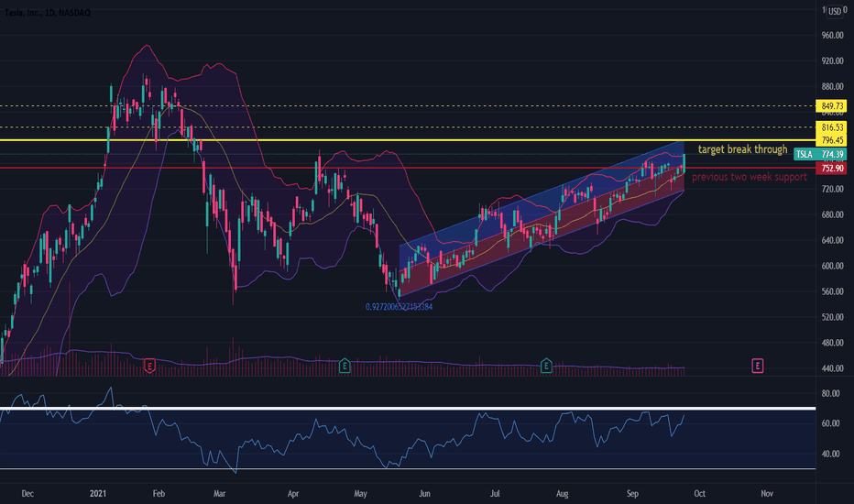854x504 pixels.
Task: Select the 796.45 yellow price label
Action: point(831,140)
